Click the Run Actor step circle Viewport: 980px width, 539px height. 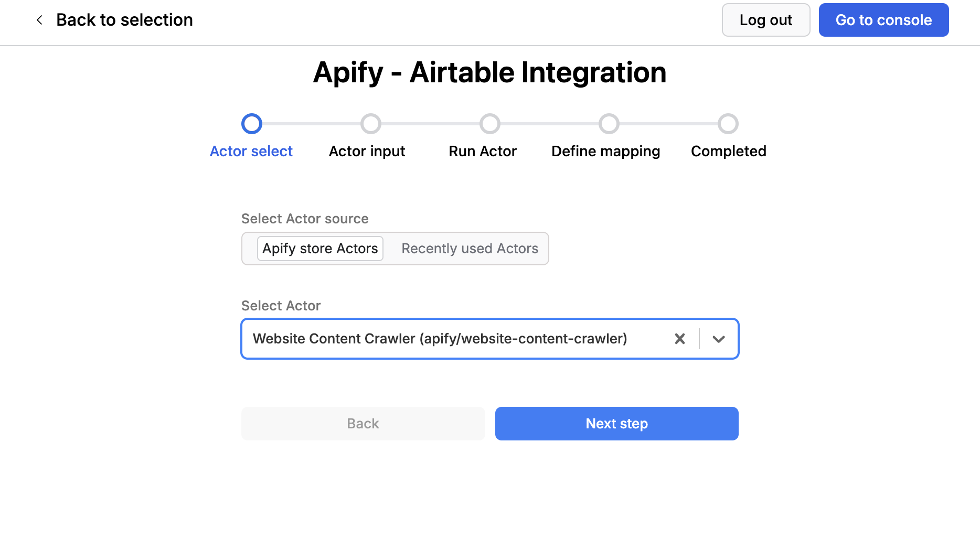[x=489, y=124]
